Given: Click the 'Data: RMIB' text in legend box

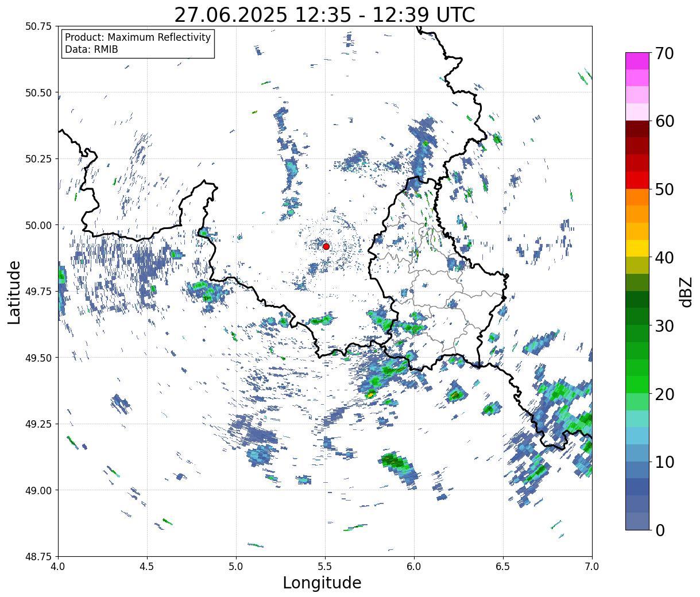Looking at the screenshot, I should tap(91, 50).
